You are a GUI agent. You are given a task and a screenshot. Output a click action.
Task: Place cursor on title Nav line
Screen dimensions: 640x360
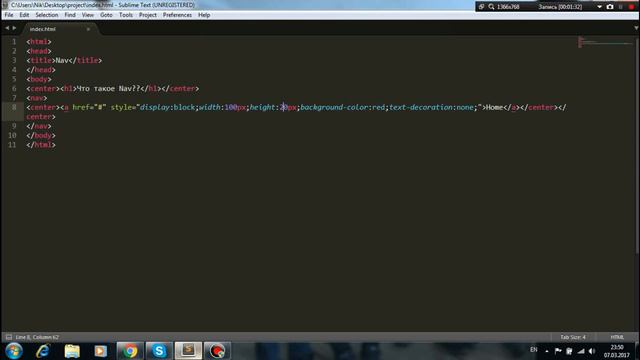coord(64,60)
